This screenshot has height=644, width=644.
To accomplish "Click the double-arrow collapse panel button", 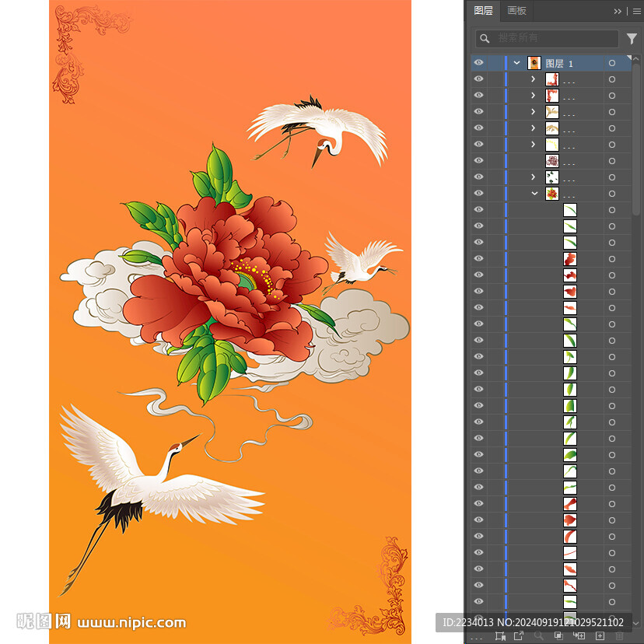I will click(617, 11).
